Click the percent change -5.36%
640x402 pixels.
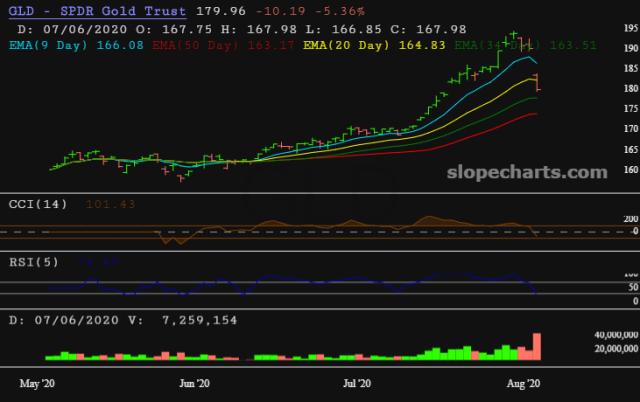340,11
